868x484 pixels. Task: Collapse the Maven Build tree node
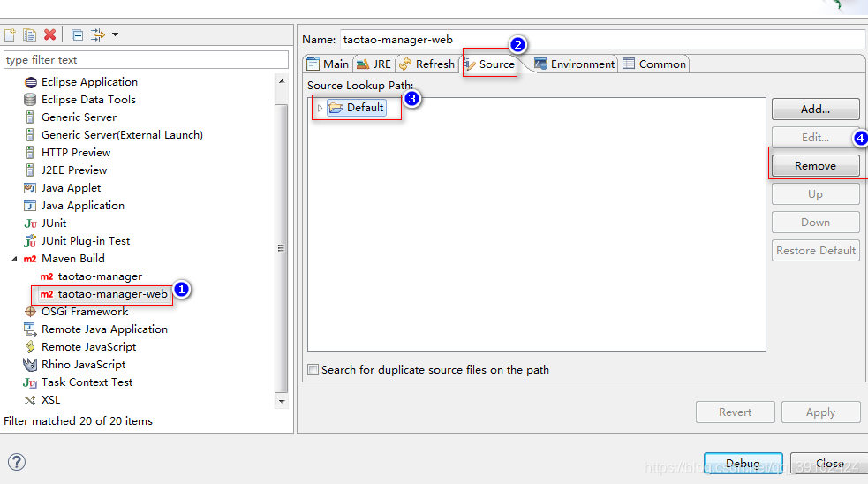pos(14,259)
